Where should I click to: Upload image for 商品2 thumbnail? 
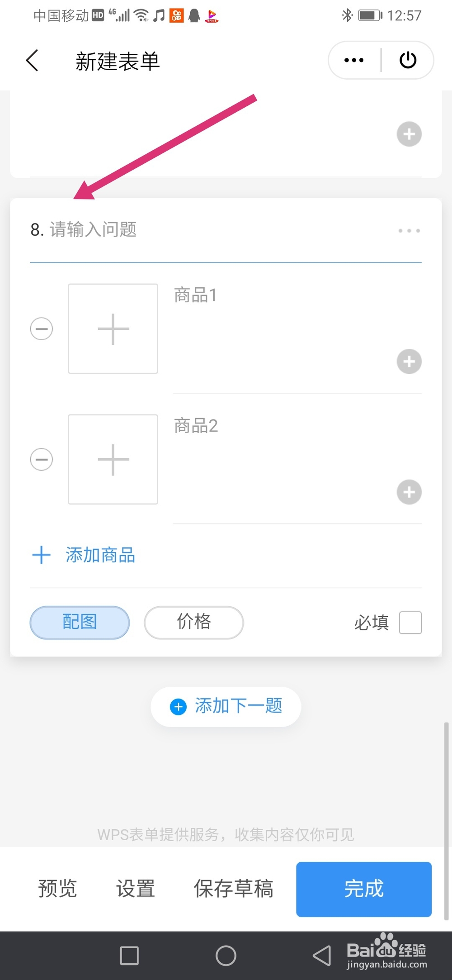[x=113, y=460]
